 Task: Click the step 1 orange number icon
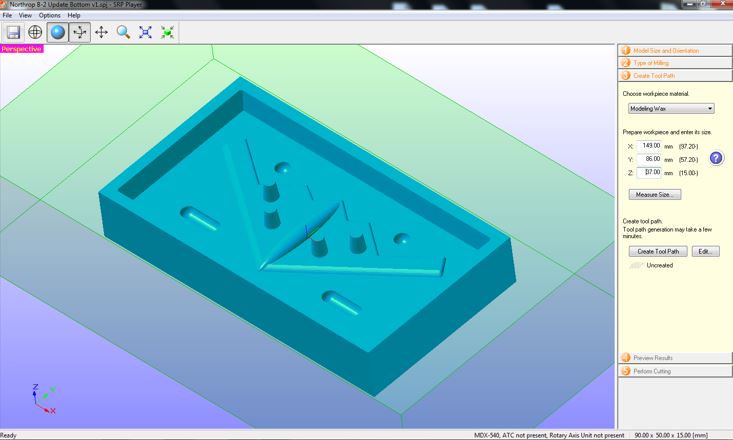tap(625, 50)
